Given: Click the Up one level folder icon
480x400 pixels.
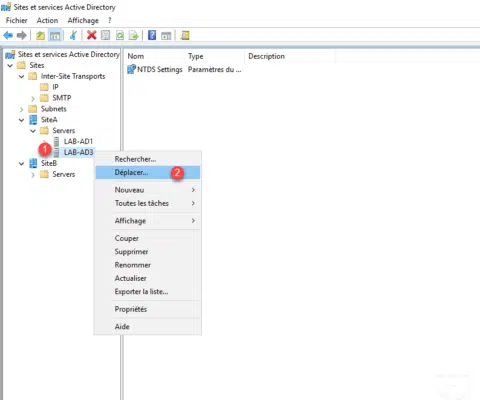Looking at the screenshot, I should (40, 35).
